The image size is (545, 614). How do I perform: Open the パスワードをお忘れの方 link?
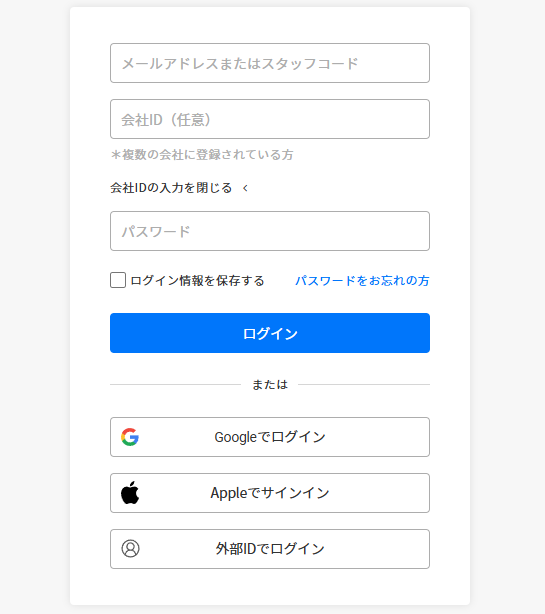click(x=362, y=281)
